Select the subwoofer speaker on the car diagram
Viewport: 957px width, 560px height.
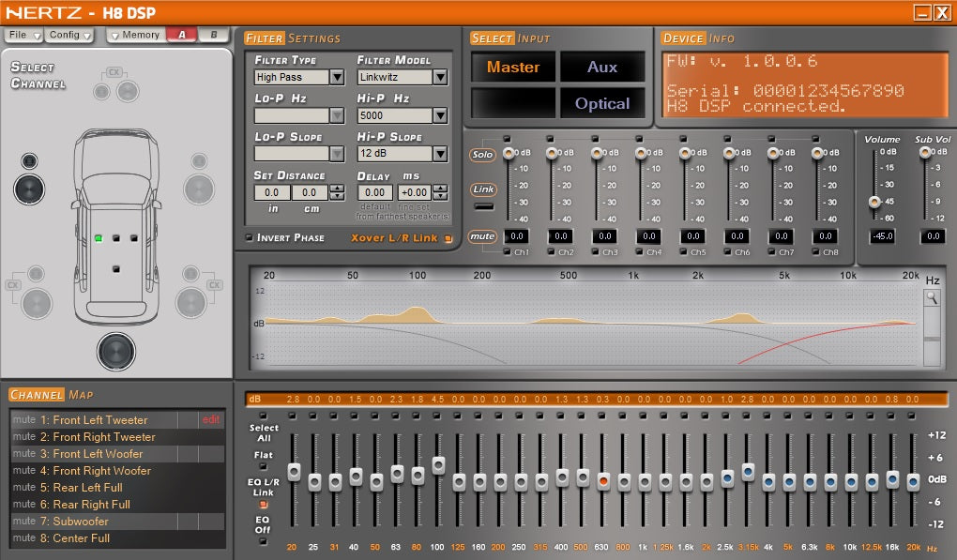click(x=116, y=349)
